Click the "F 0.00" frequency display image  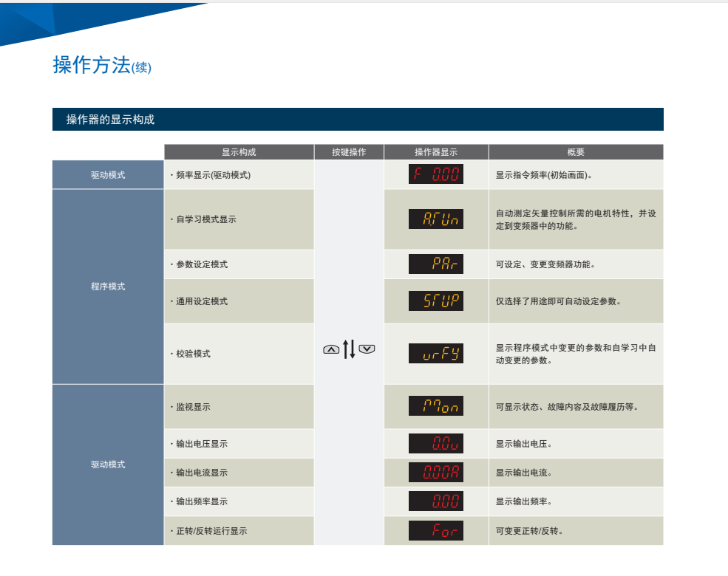click(x=436, y=174)
